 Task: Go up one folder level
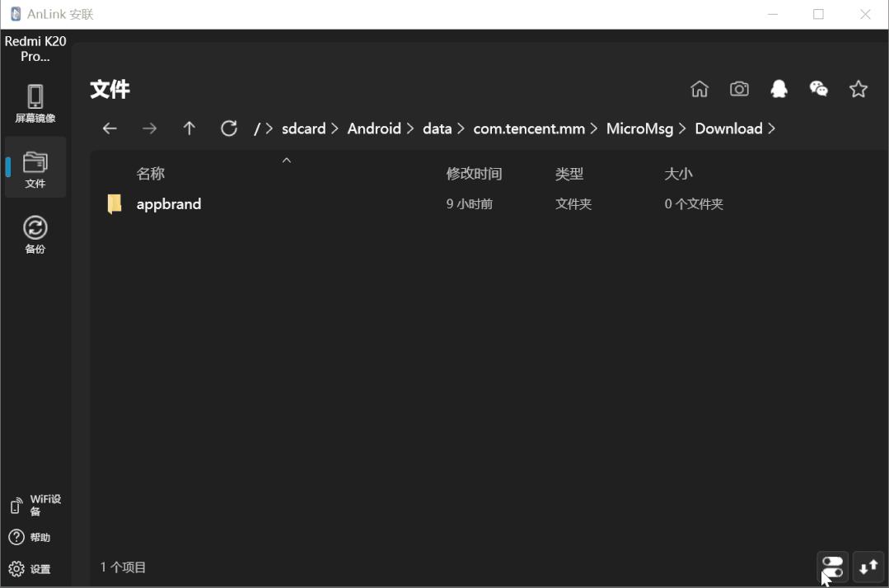(x=189, y=128)
